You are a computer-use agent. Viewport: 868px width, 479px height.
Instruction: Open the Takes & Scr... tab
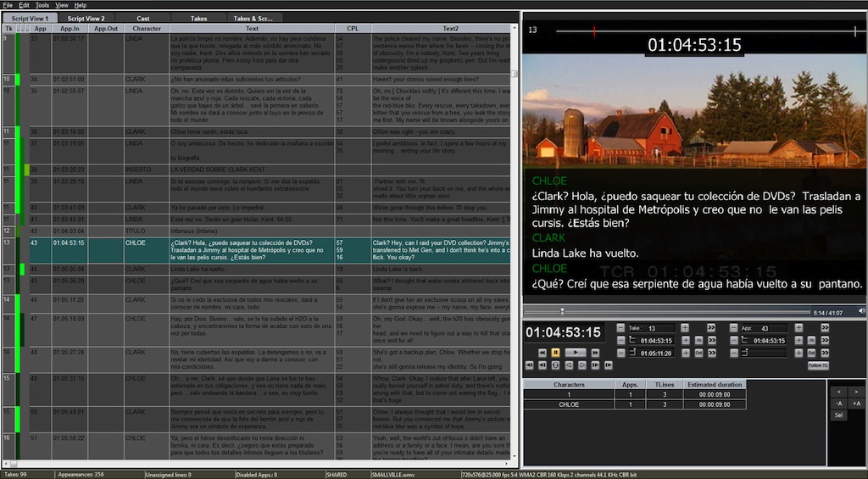coord(253,19)
